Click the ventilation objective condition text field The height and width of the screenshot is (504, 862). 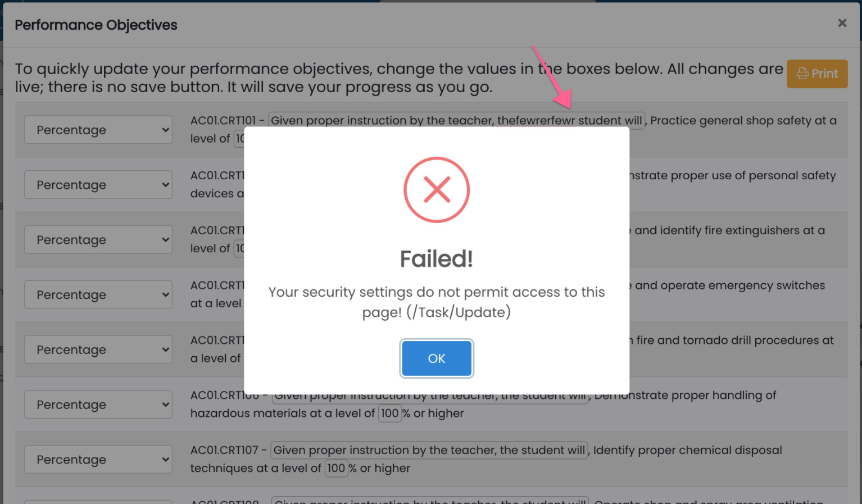pos(429,501)
